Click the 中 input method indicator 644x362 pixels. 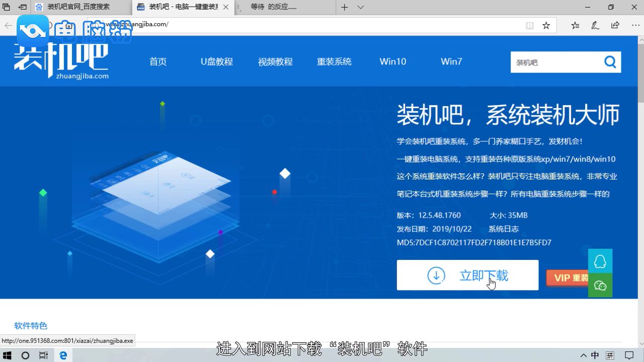point(595,355)
